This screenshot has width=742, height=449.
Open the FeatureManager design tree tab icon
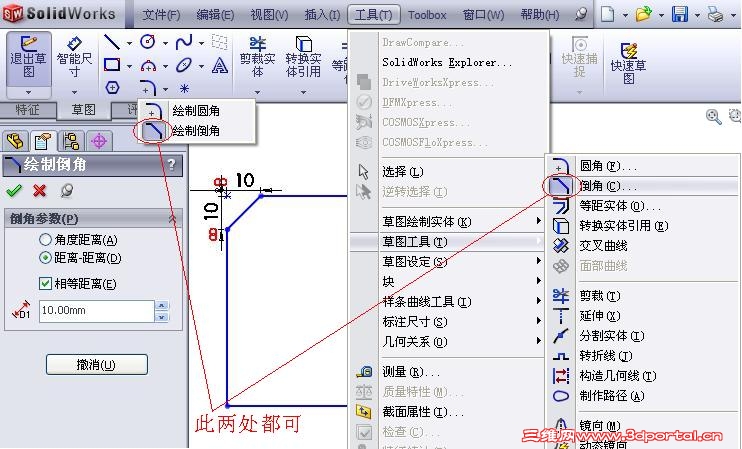[x=15, y=141]
